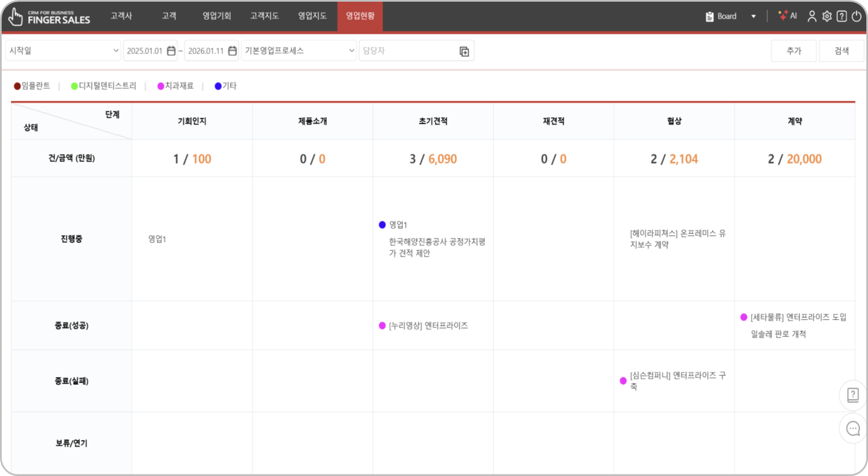The height and width of the screenshot is (476, 868).
Task: Click the Finger Sales logo icon
Action: tap(16, 17)
